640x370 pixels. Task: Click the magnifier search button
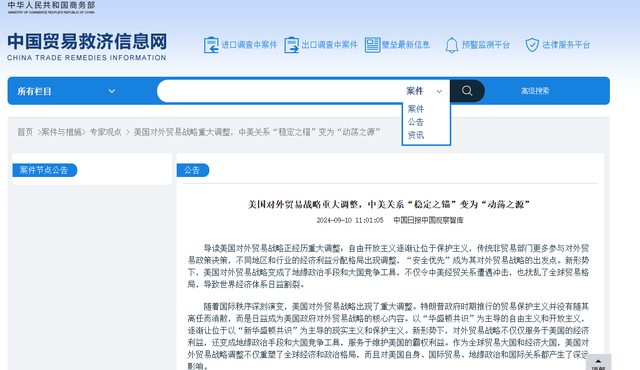[x=467, y=91]
